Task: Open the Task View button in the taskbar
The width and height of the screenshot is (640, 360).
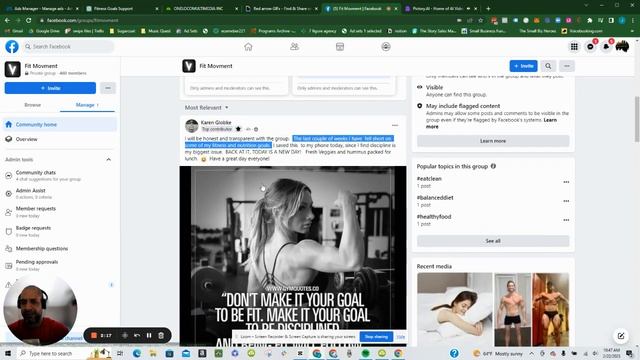Action: pos(120,353)
